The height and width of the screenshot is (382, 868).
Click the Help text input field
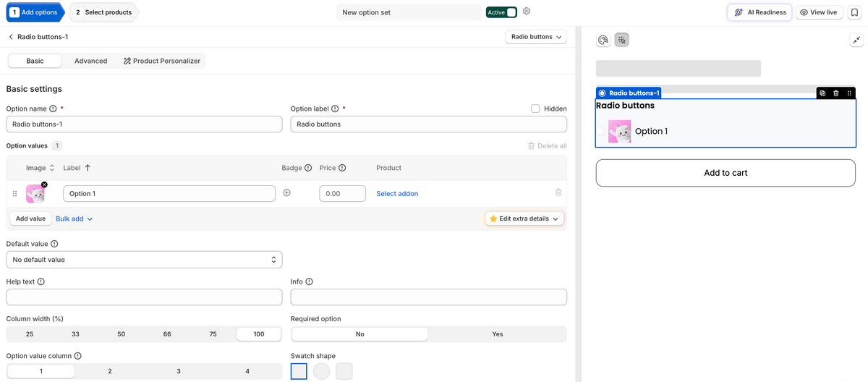(x=144, y=297)
